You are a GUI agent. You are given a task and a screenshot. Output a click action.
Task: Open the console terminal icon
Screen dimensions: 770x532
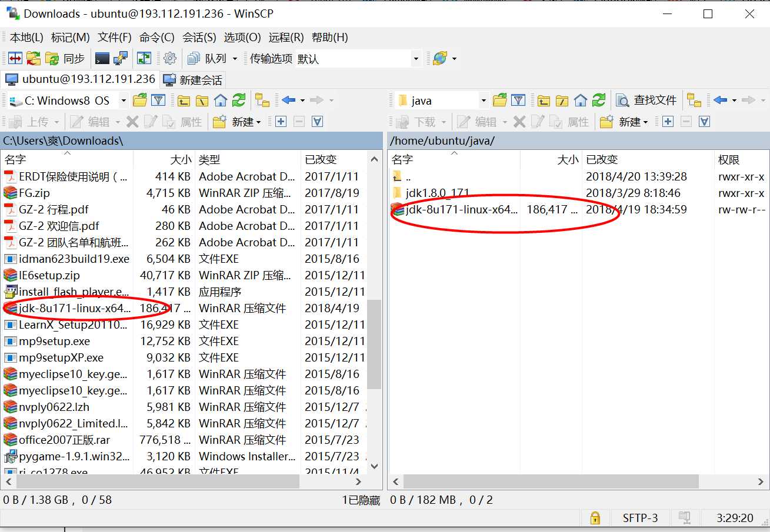point(102,58)
